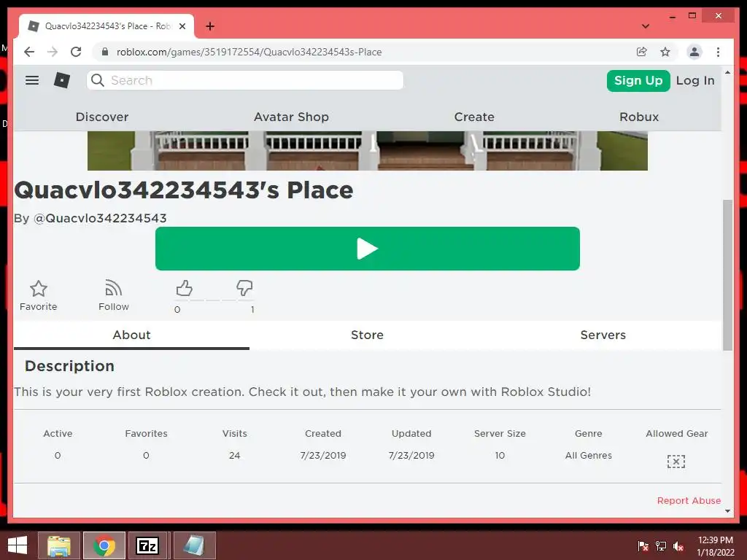Image resolution: width=747 pixels, height=560 pixels.
Task: Open creator profile @Quacvlo342234543
Action: click(100, 218)
